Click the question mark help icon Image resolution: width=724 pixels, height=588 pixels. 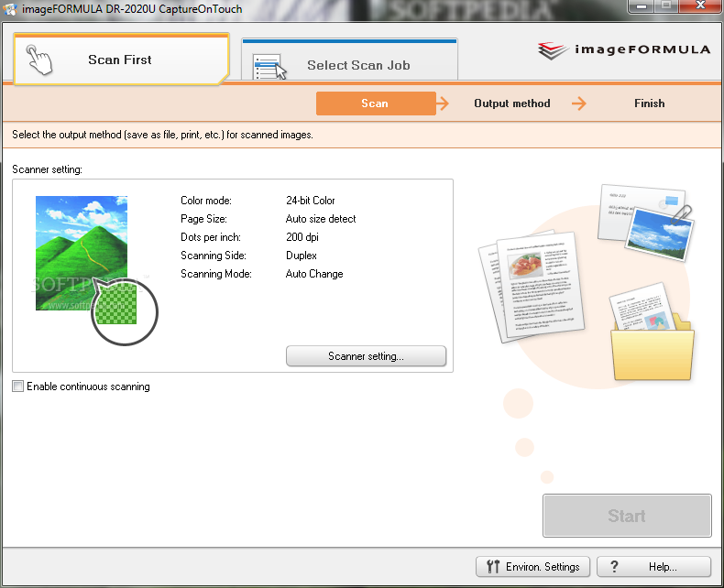tap(614, 566)
